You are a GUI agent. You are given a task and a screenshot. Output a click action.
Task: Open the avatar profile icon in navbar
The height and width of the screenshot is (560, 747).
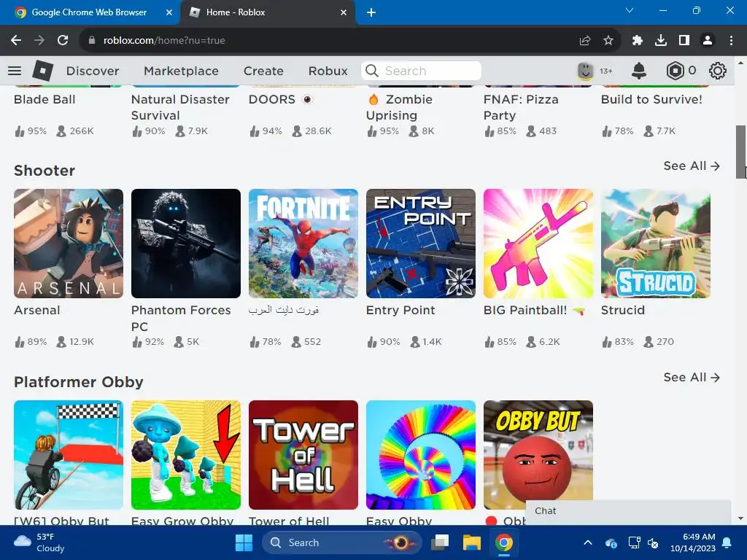click(586, 71)
